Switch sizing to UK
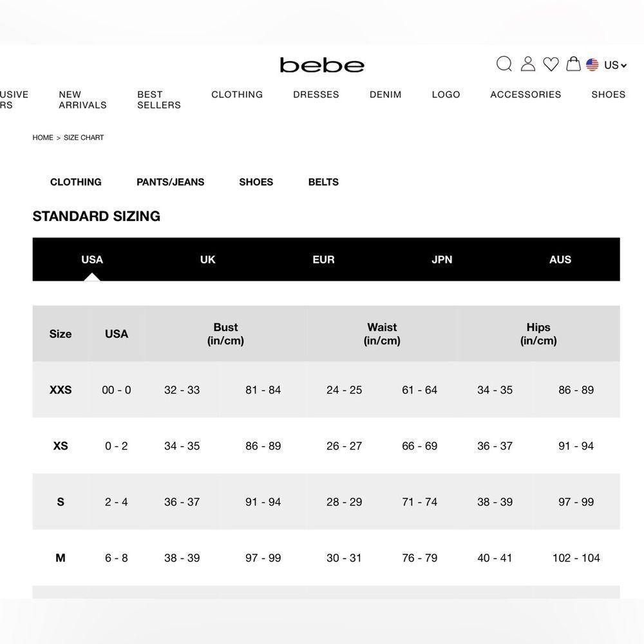Viewport: 644px width, 644px height. [x=207, y=260]
